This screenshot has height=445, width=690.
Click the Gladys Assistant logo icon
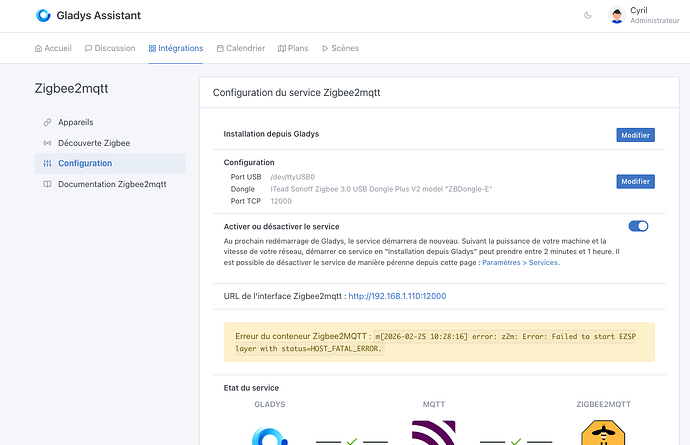point(43,15)
